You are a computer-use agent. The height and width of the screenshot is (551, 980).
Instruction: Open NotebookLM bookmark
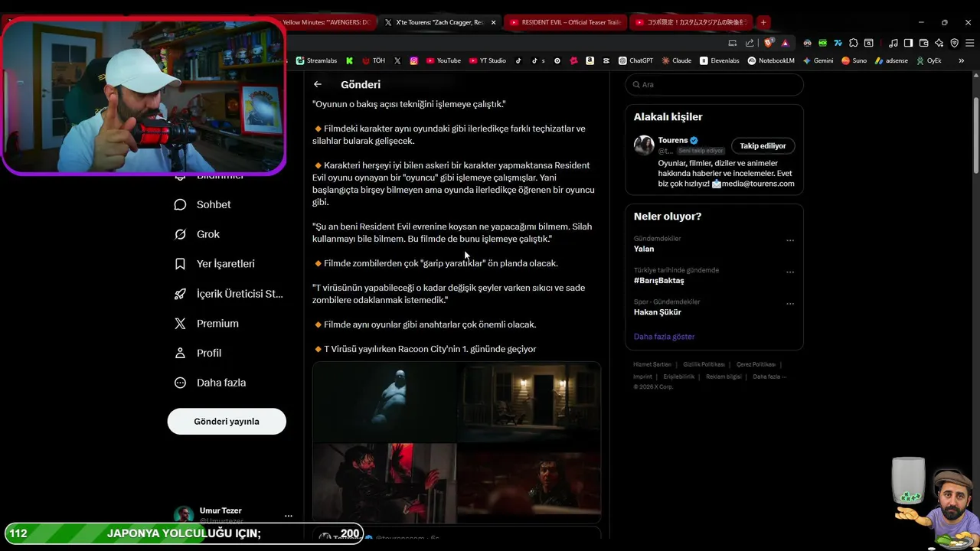point(772,60)
